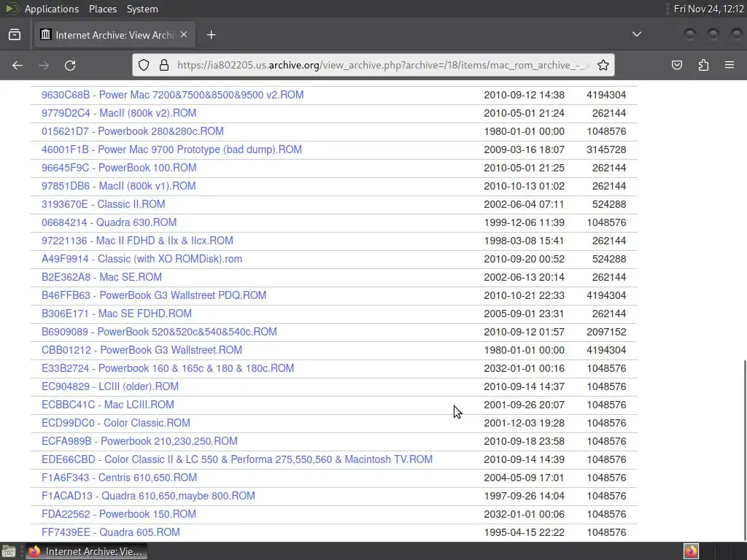Open PowerBook 100.ROM link

click(x=119, y=168)
